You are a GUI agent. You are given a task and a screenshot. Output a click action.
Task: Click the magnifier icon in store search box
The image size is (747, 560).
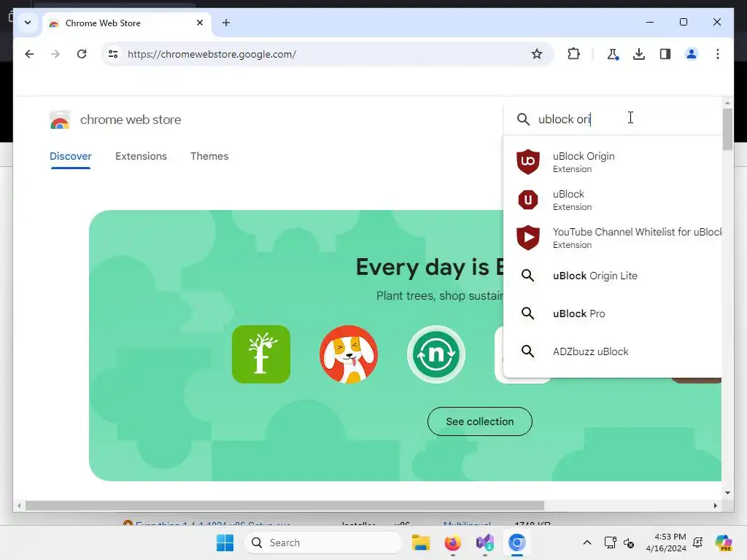[x=523, y=119]
